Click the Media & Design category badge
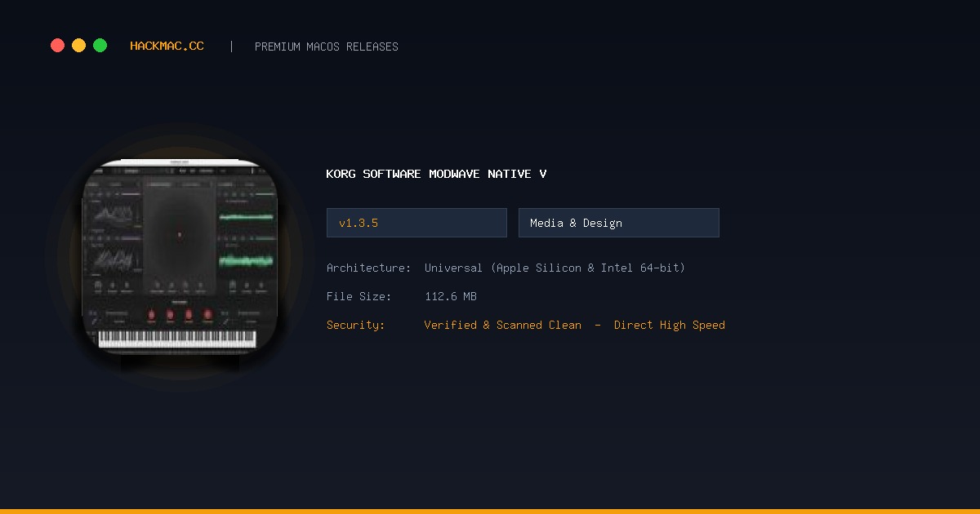This screenshot has width=980, height=514. [619, 223]
